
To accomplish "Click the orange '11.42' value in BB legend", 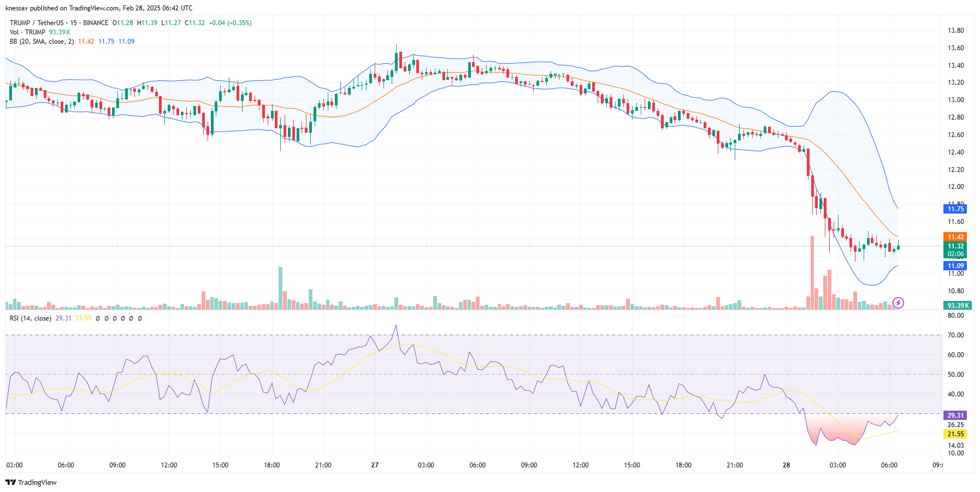I will click(86, 42).
